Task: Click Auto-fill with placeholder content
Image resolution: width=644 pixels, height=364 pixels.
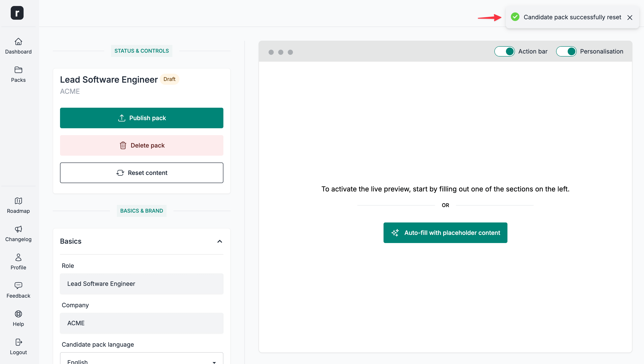Action: 445,233
